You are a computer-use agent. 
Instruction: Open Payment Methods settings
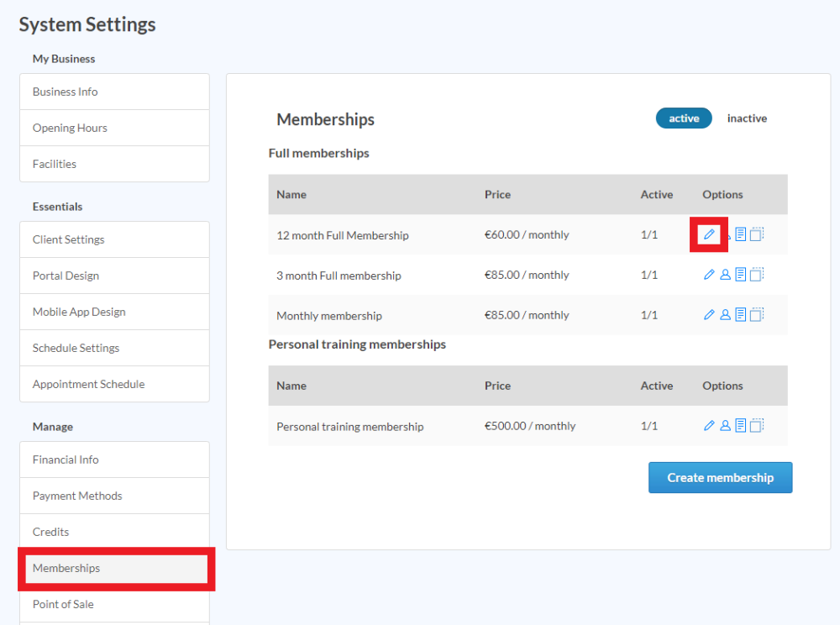(x=114, y=496)
